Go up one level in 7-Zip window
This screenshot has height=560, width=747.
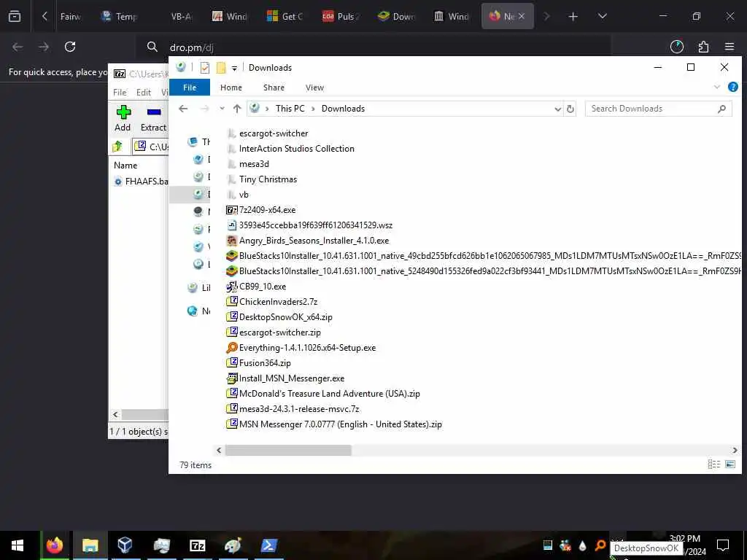(x=117, y=147)
